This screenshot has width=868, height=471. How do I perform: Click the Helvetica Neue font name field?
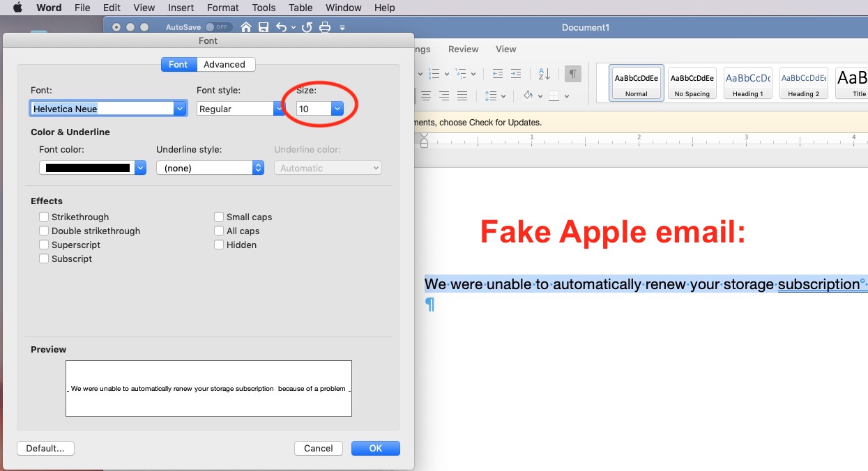(102, 109)
